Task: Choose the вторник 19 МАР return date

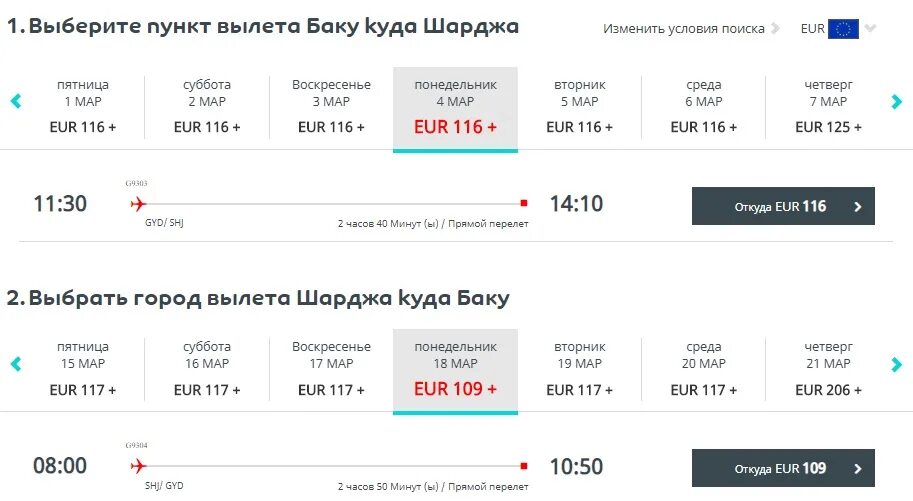Action: click(x=579, y=369)
